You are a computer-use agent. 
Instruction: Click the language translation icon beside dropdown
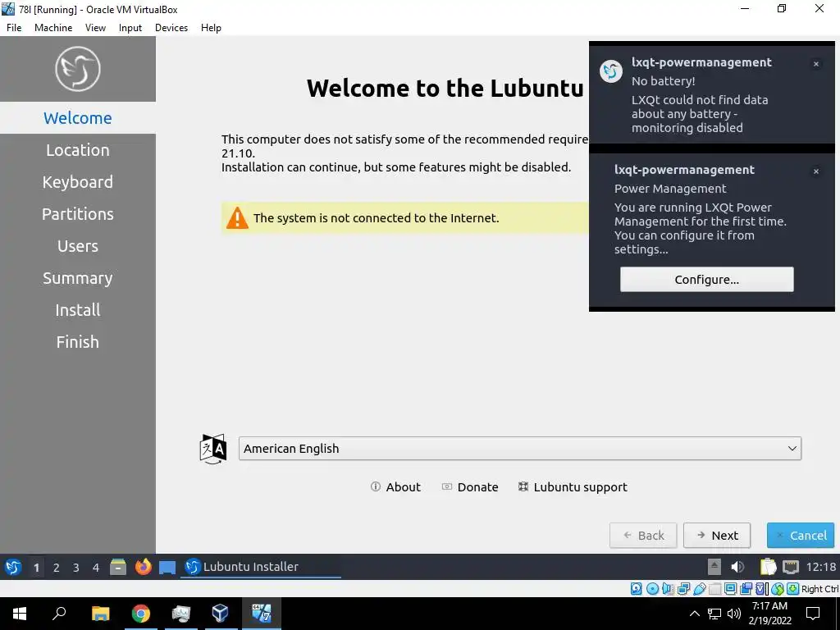(213, 449)
